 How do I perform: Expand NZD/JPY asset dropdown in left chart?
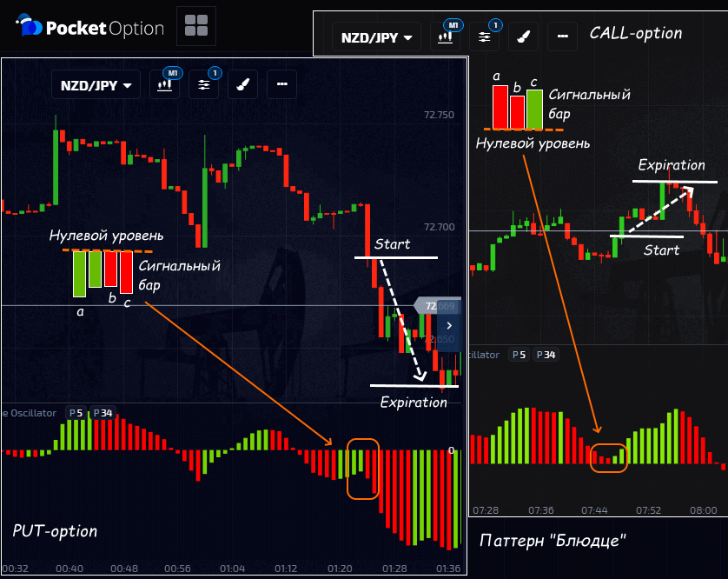96,85
